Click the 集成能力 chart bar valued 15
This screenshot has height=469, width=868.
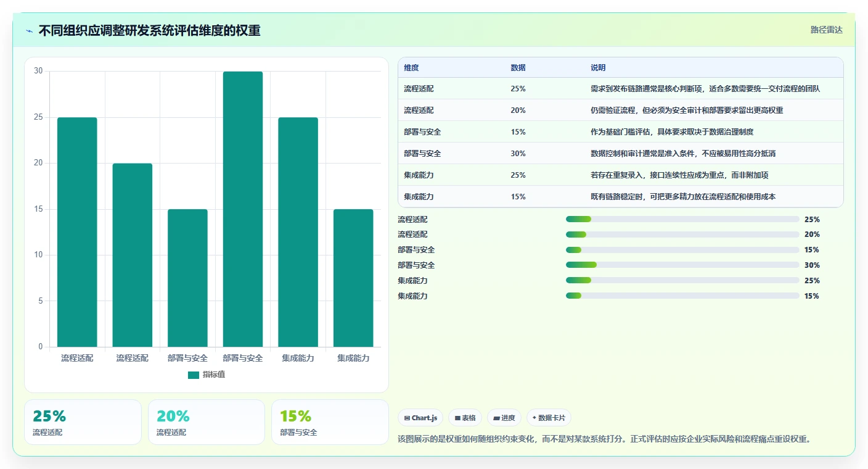point(353,278)
